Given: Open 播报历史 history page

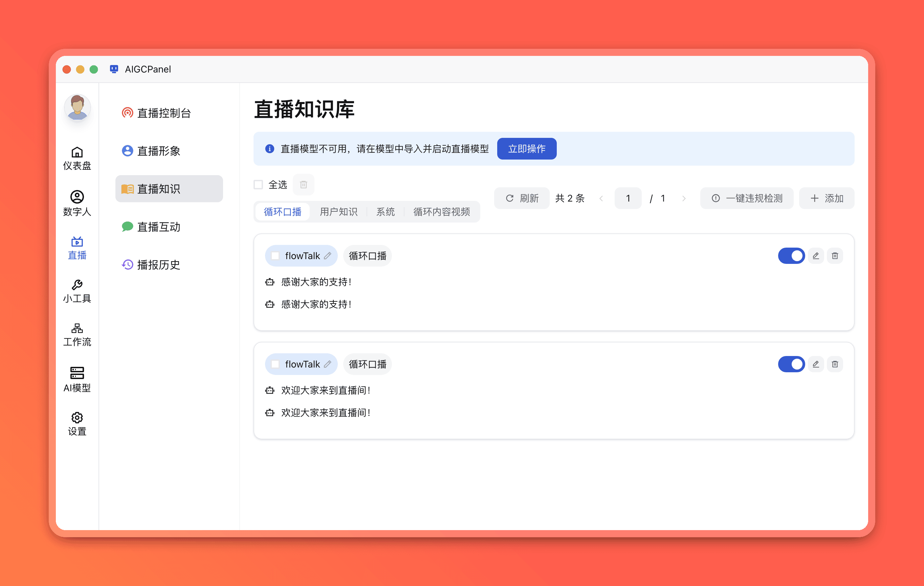Looking at the screenshot, I should tap(169, 265).
